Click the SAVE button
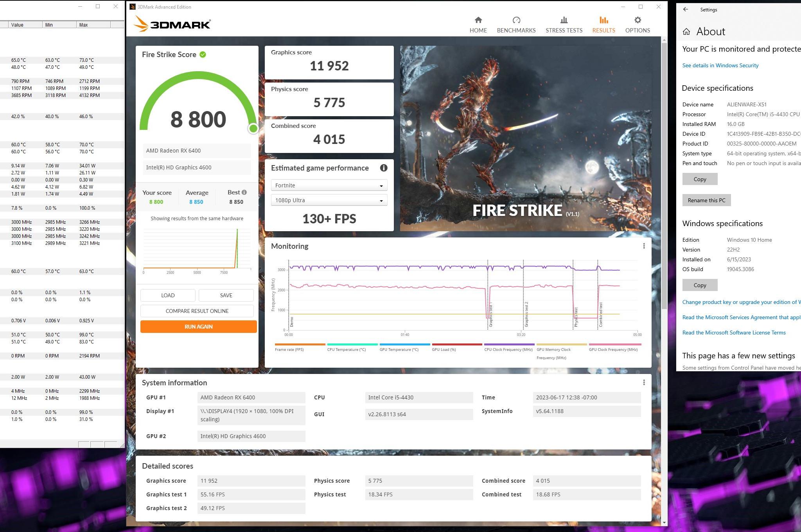This screenshot has width=801, height=532. pyautogui.click(x=226, y=295)
